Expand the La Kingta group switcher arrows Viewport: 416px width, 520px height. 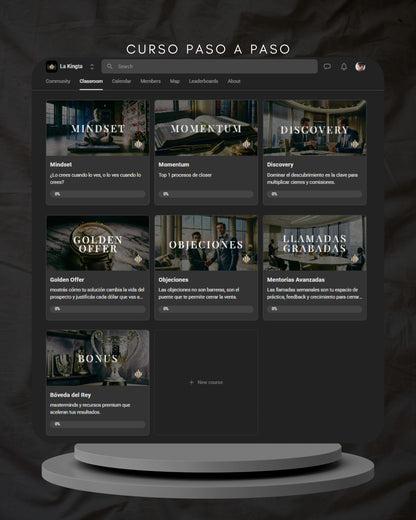92,67
